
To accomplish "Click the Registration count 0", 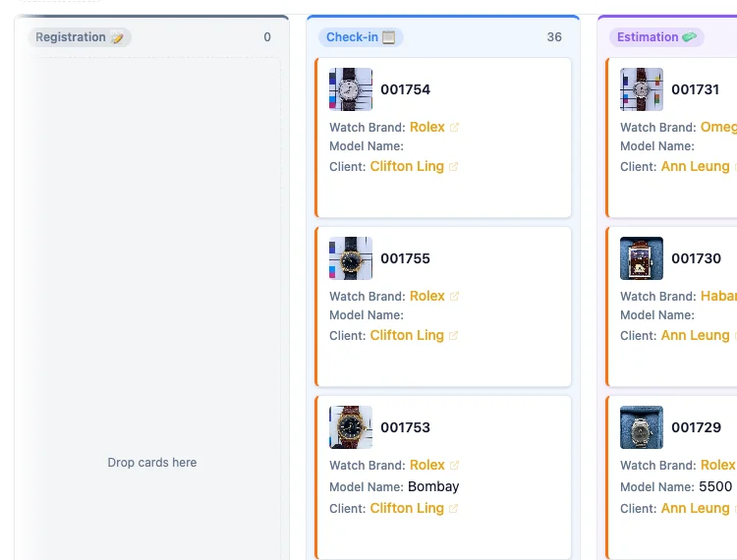I will [267, 37].
